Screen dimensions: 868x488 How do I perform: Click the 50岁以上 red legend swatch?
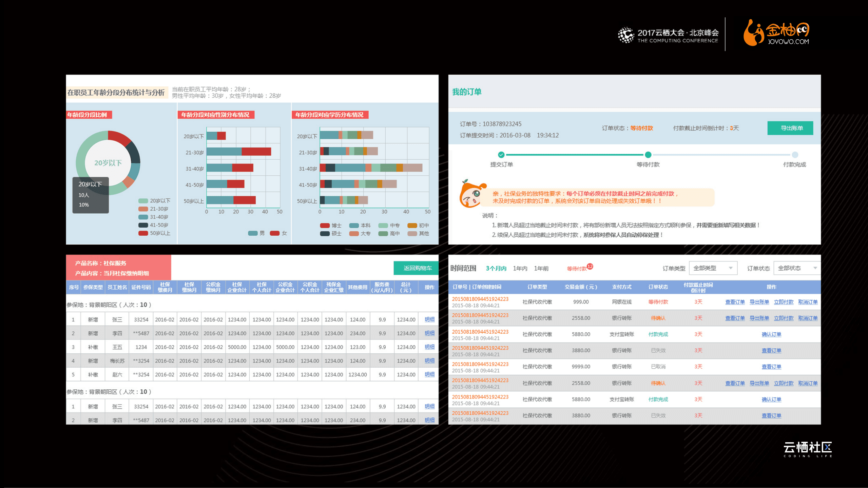pos(143,233)
